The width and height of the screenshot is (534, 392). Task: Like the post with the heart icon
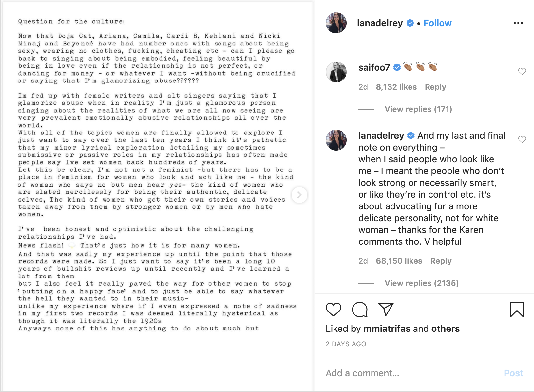point(334,309)
